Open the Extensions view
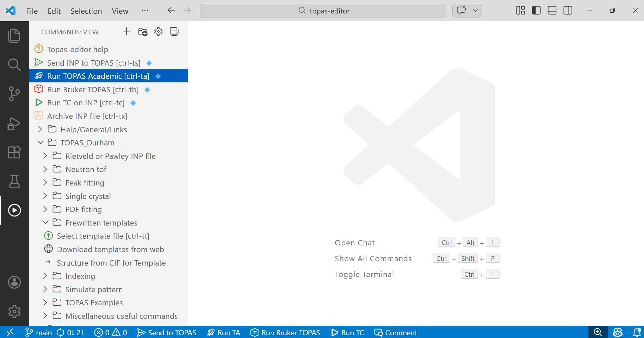The width and height of the screenshot is (644, 338). (14, 152)
